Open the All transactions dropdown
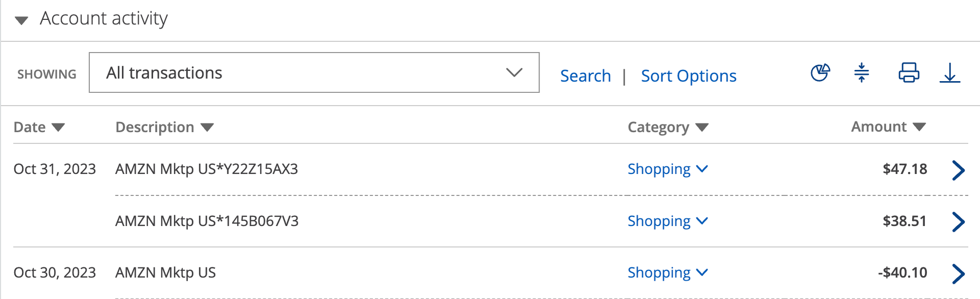Screen dimensions: 980x299 pyautogui.click(x=314, y=73)
